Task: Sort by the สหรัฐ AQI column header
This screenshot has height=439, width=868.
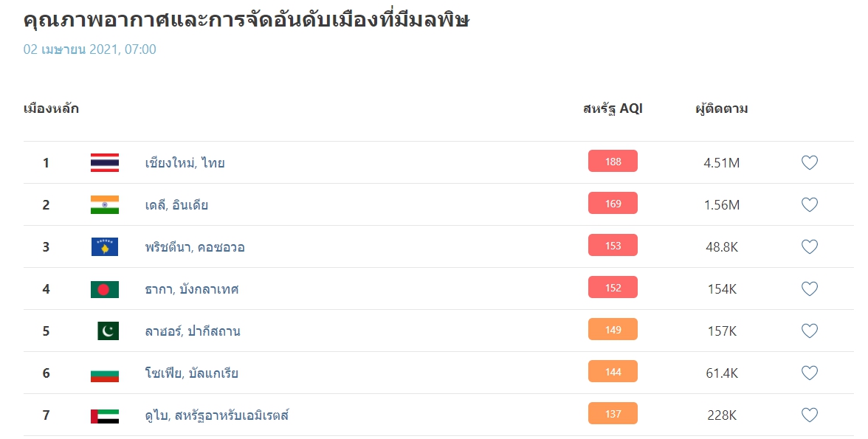Action: tap(613, 108)
